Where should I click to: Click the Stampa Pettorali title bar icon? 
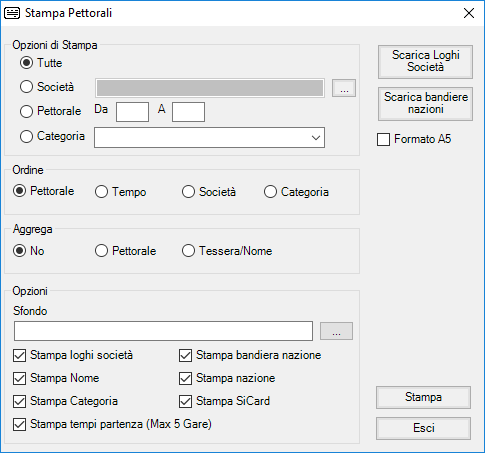(x=12, y=13)
